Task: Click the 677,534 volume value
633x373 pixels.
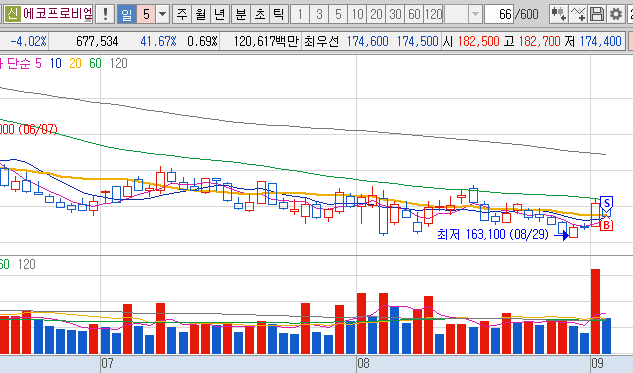Action: (x=97, y=41)
